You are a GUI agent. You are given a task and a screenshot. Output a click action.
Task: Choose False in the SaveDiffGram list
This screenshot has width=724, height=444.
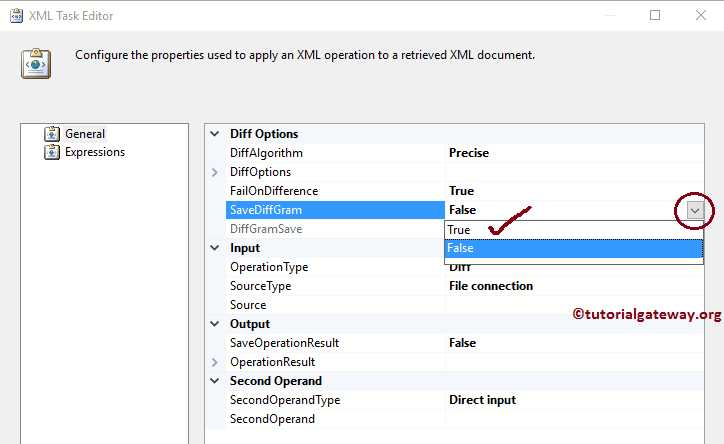coord(574,248)
